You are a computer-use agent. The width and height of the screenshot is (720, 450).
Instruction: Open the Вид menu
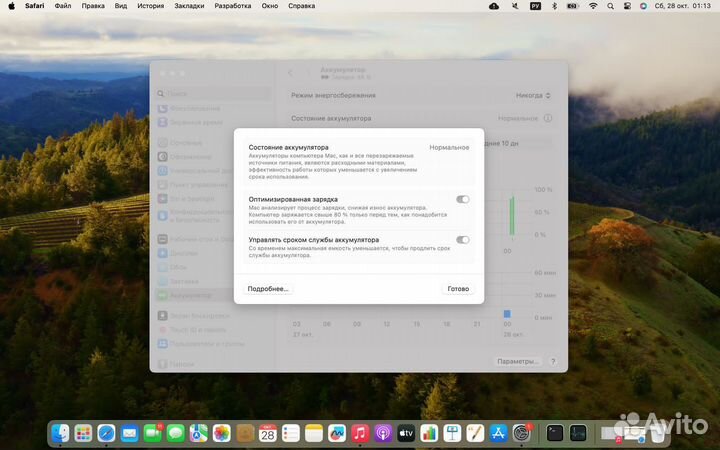pyautogui.click(x=121, y=6)
